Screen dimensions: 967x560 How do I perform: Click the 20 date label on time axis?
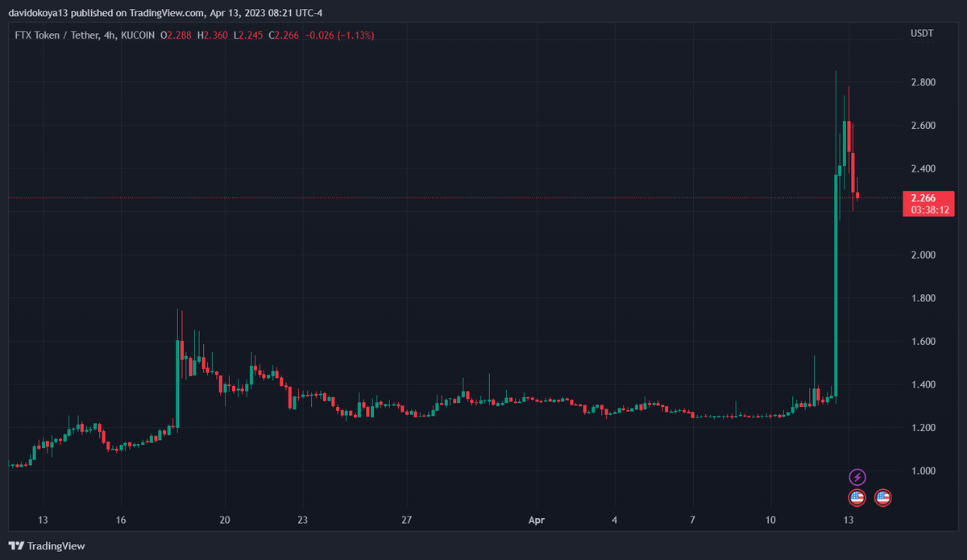pos(225,520)
